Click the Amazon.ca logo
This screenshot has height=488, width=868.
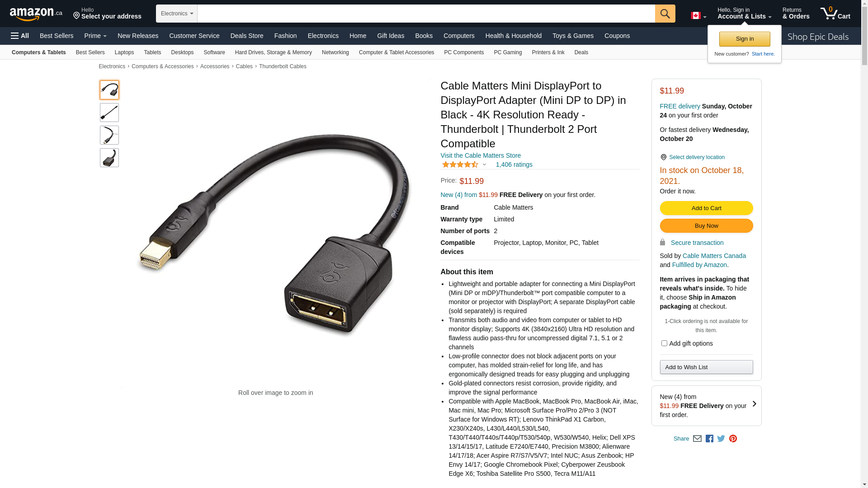pyautogui.click(x=36, y=14)
